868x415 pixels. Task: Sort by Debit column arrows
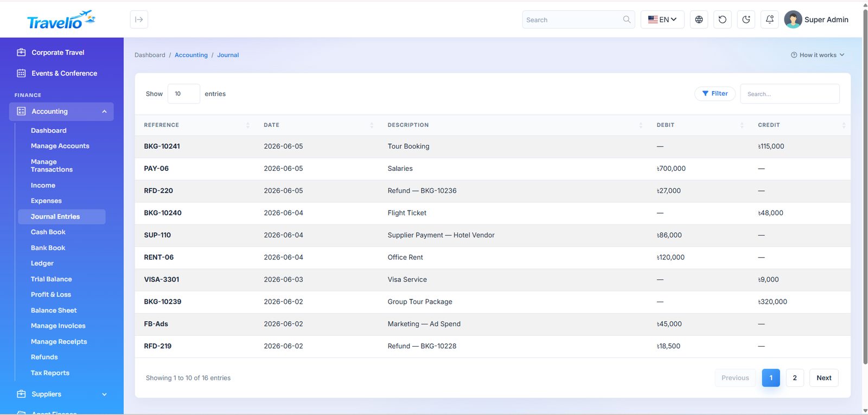coord(742,125)
